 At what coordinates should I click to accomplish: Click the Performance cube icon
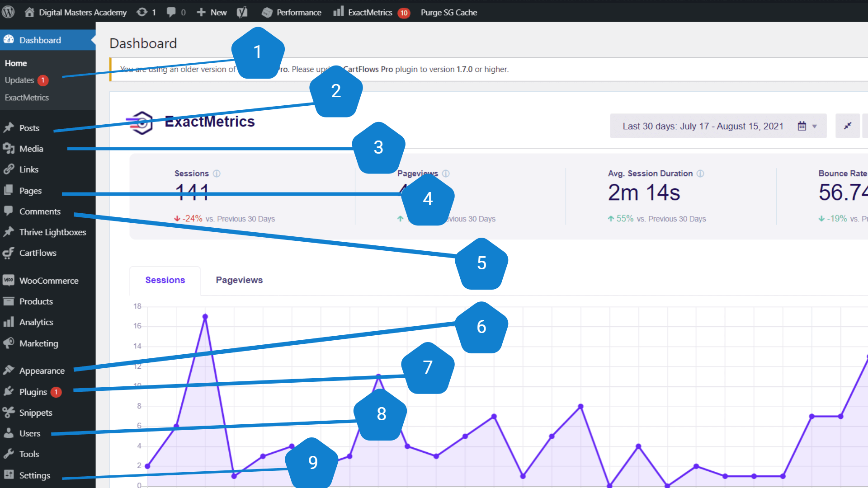coord(267,12)
